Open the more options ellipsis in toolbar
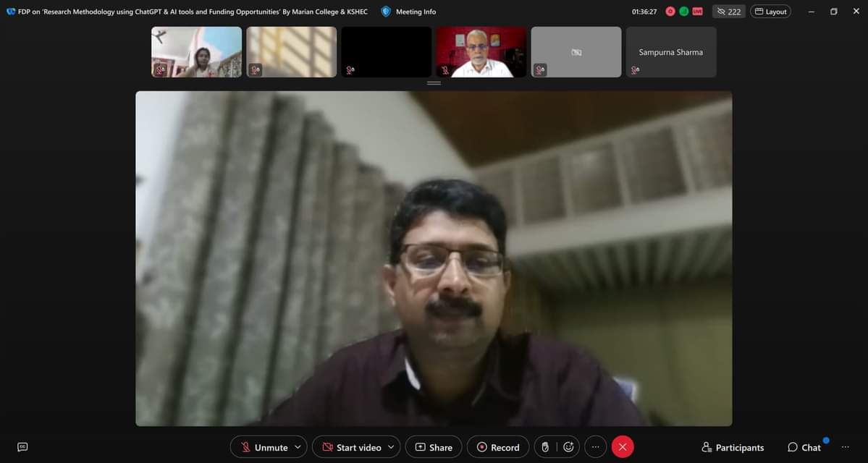Image resolution: width=868 pixels, height=463 pixels. [595, 447]
